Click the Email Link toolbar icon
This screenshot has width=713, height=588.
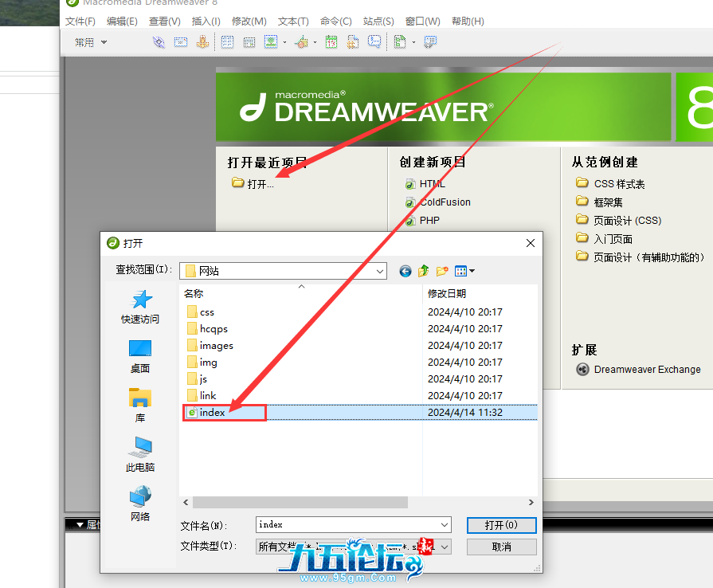(181, 42)
